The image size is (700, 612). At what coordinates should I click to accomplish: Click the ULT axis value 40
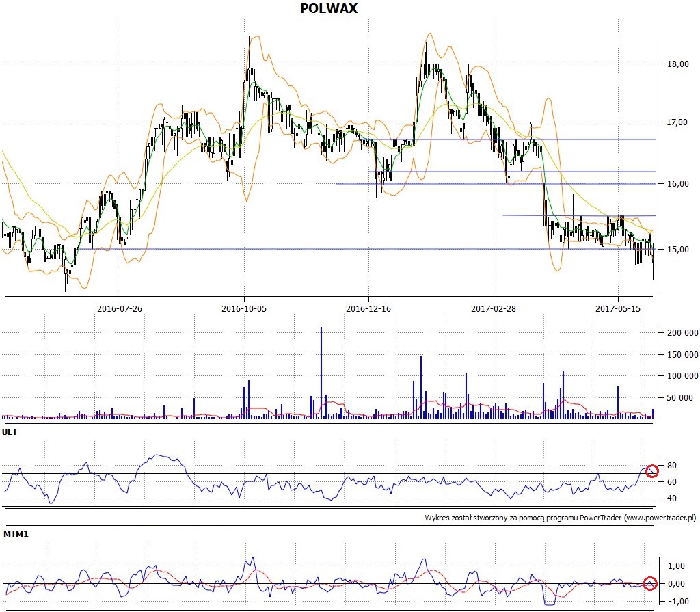pyautogui.click(x=671, y=498)
